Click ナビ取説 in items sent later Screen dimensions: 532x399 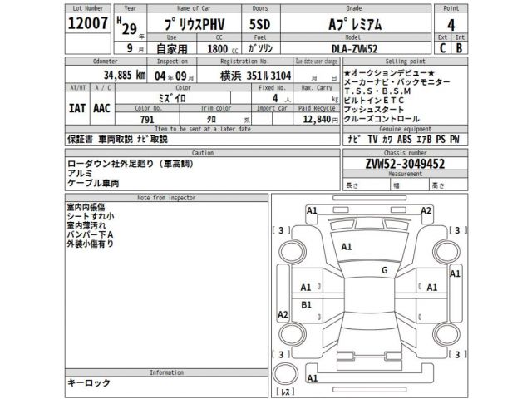click(x=152, y=139)
